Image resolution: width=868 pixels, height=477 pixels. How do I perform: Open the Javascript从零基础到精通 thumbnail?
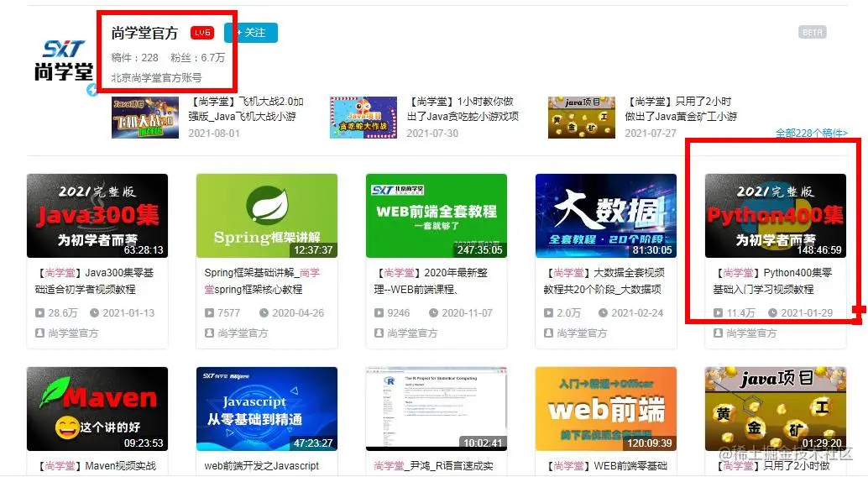pyautogui.click(x=267, y=409)
